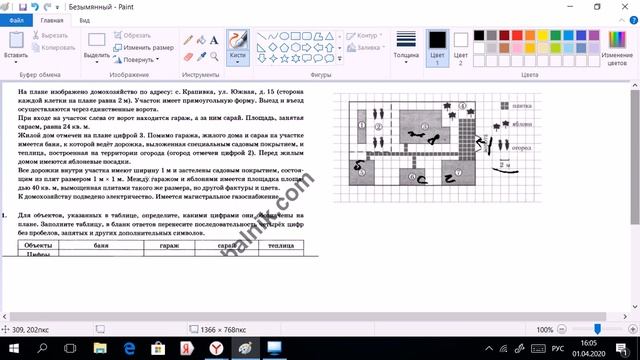Click the Resize button

(144, 48)
